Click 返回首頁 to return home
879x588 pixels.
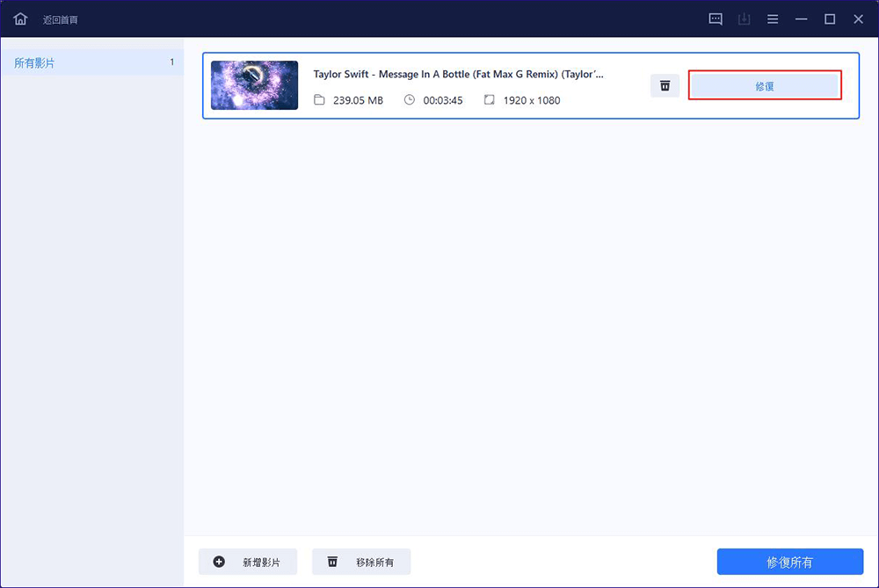[x=60, y=19]
